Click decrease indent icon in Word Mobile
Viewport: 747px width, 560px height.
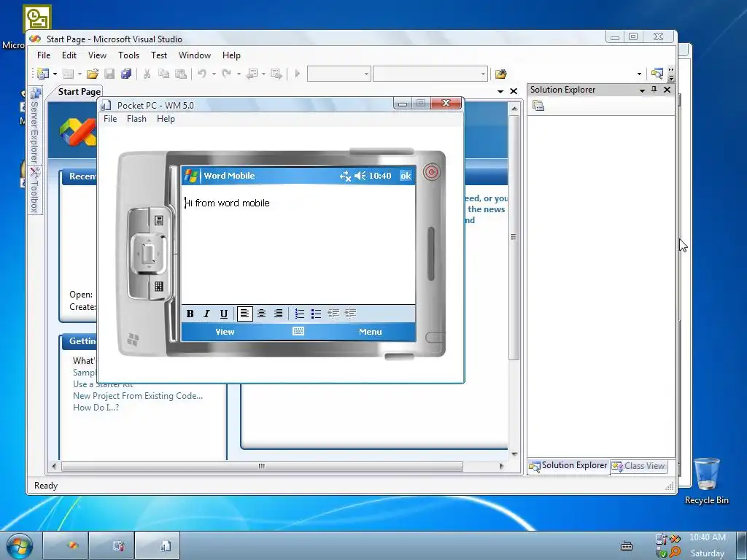(333, 314)
